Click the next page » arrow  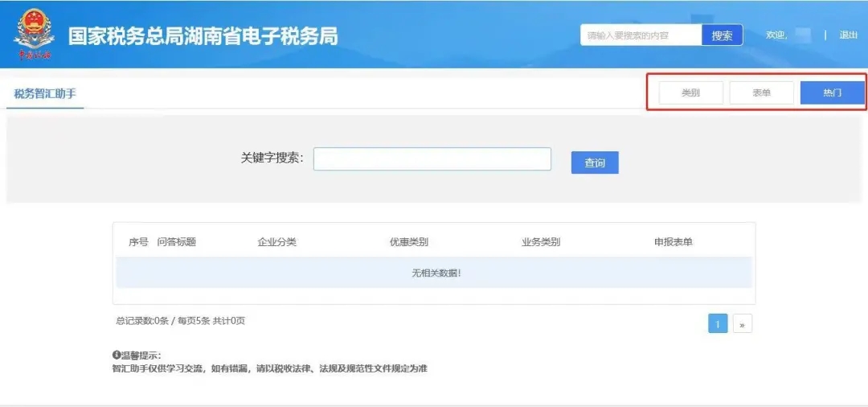pos(743,324)
